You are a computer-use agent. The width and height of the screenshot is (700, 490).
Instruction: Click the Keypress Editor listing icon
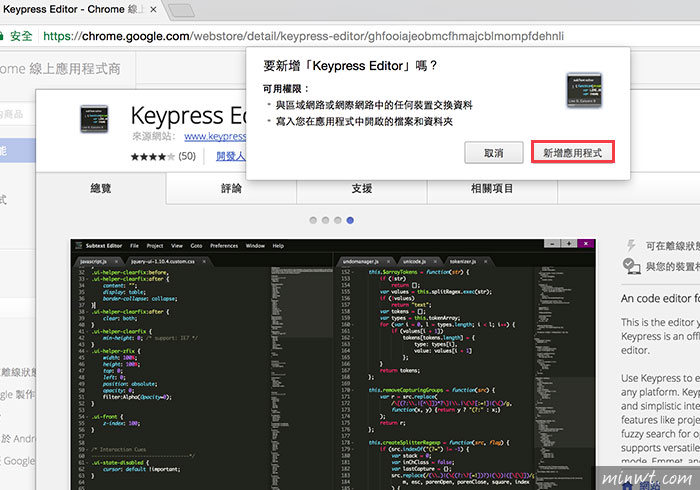click(94, 119)
